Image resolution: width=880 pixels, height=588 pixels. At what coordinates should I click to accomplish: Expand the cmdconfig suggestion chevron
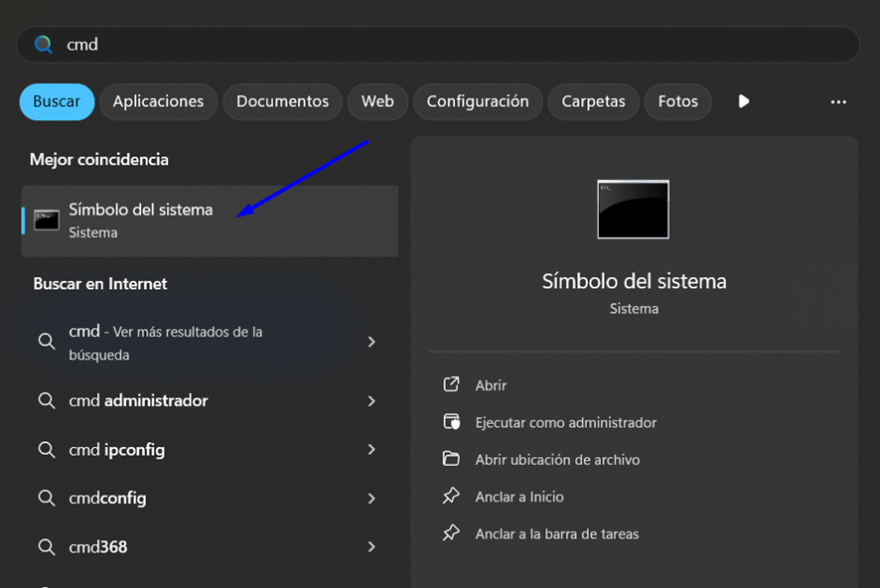(x=370, y=498)
